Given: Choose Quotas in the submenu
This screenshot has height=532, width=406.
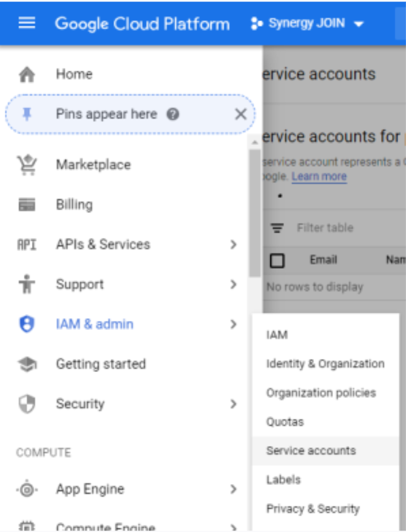Looking at the screenshot, I should pyautogui.click(x=326, y=422).
